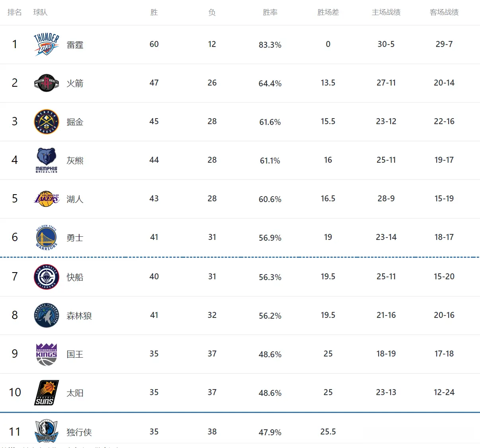The width and height of the screenshot is (480, 448).
Task: Open the Houston Rockets team logo
Action: tap(47, 83)
